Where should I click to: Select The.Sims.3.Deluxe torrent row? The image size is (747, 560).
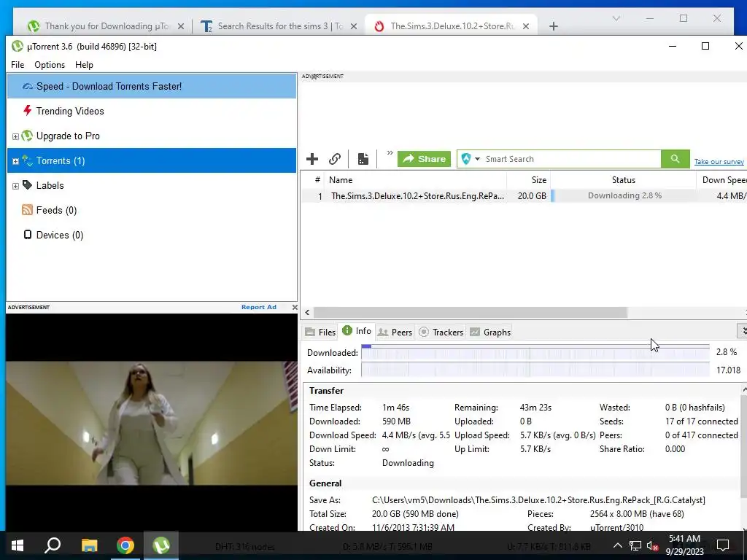pos(524,195)
